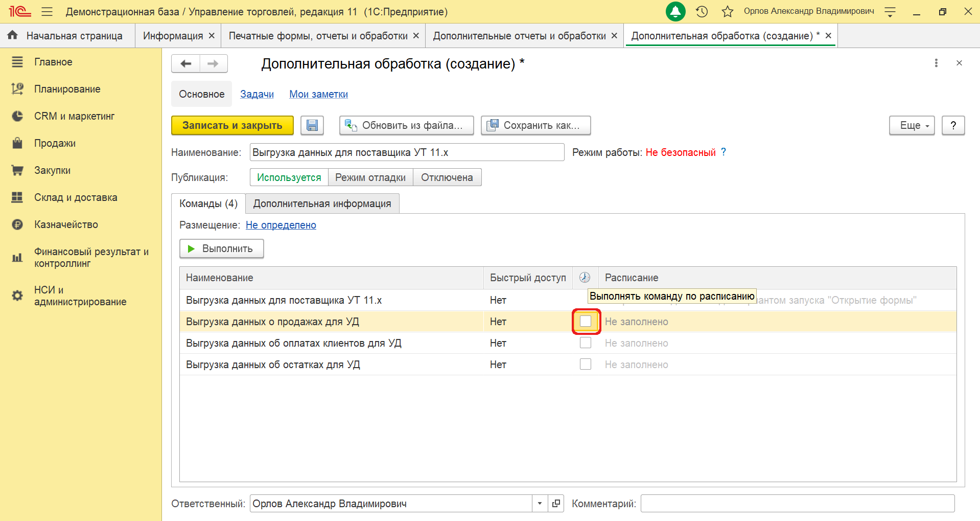Open the Ответственный field's linked record
The height and width of the screenshot is (521, 980).
[x=556, y=504]
